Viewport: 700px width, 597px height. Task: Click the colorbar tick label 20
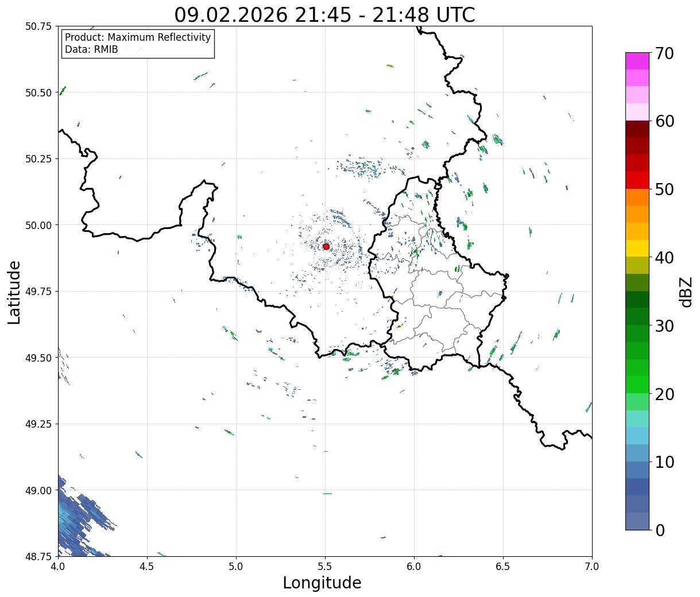click(664, 394)
